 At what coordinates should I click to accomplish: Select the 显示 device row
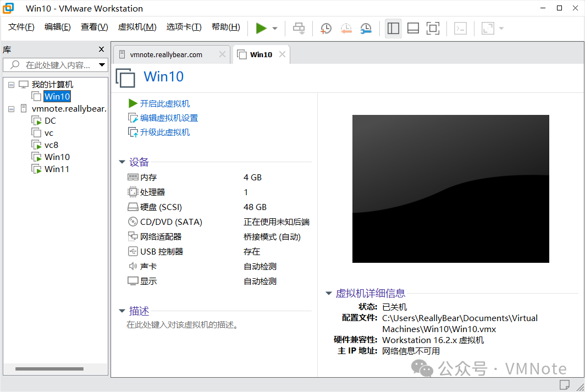219,281
